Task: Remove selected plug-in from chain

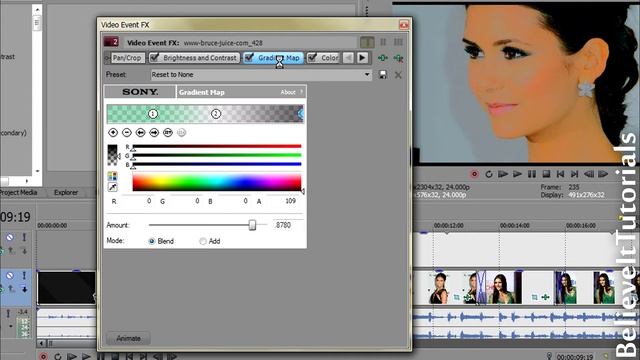Action: tap(398, 58)
